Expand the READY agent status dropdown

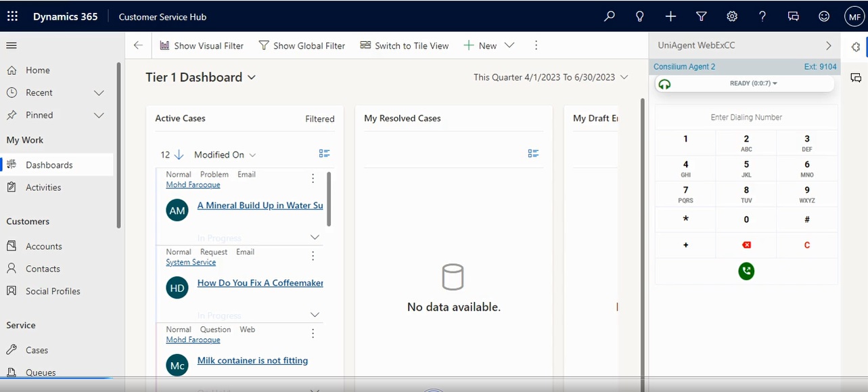tap(753, 83)
